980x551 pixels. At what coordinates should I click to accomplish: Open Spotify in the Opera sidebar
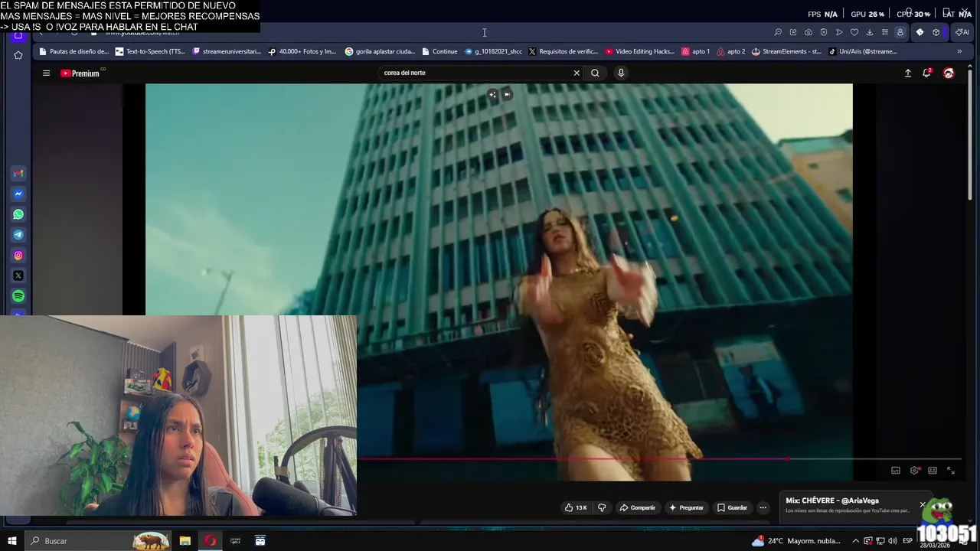(18, 296)
